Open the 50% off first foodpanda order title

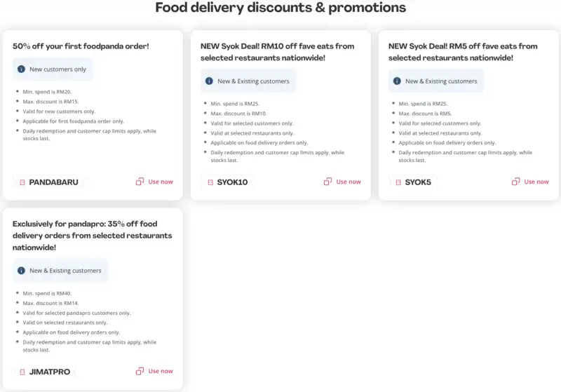81,46
